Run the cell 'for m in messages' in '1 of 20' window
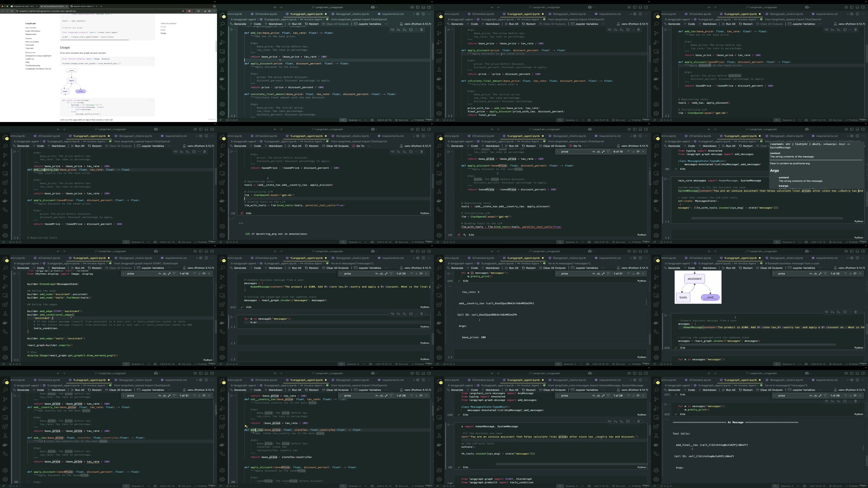This screenshot has width=868, height=488. point(231,317)
